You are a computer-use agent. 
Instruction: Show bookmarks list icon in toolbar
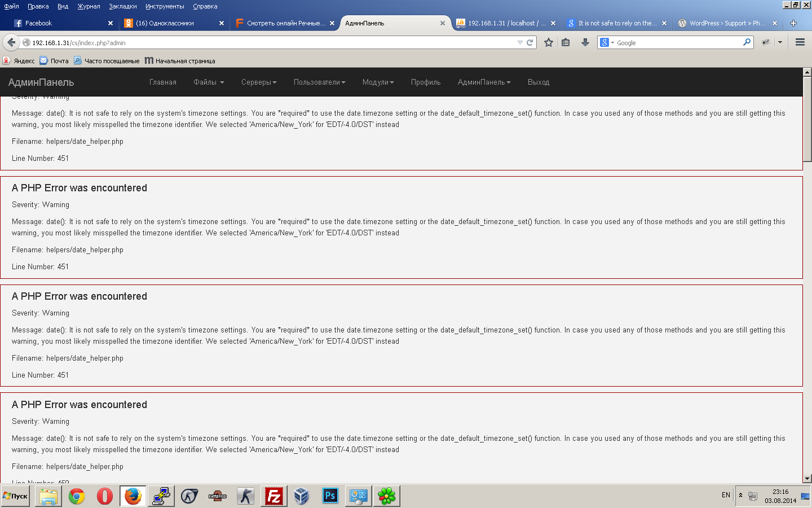coord(566,42)
